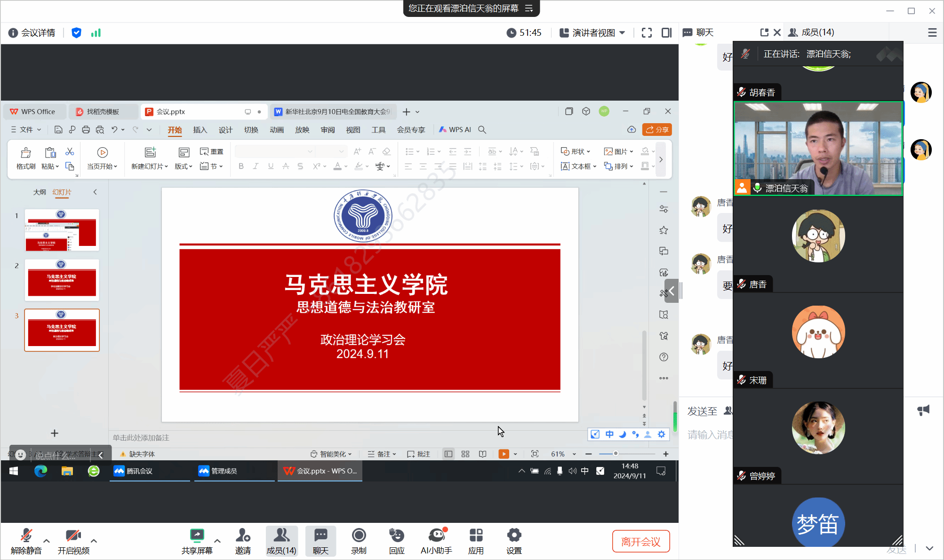Click the Invite (邀请) icon
Image resolution: width=944 pixels, height=560 pixels.
click(x=243, y=540)
